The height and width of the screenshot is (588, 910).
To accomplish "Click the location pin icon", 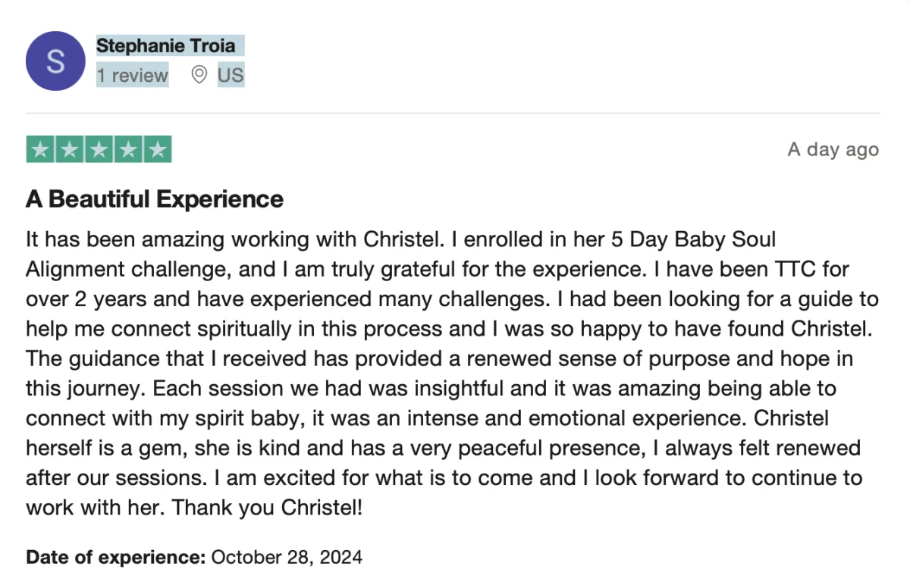I will [199, 75].
